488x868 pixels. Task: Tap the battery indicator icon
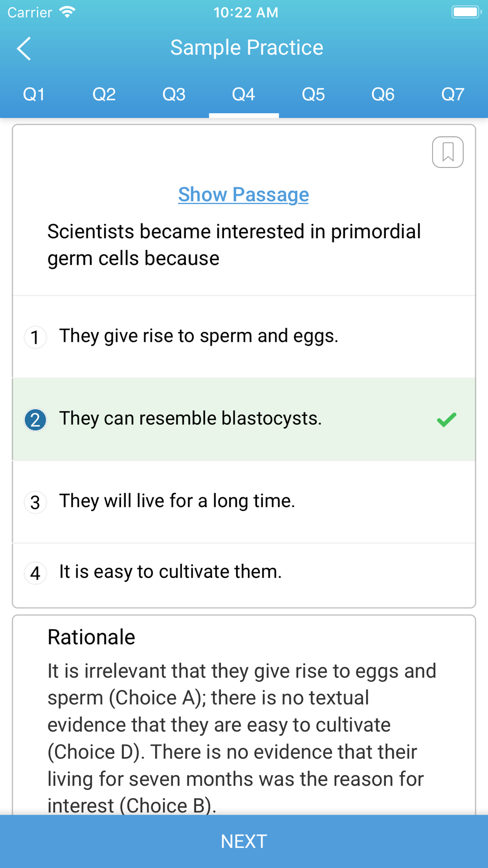click(x=466, y=12)
